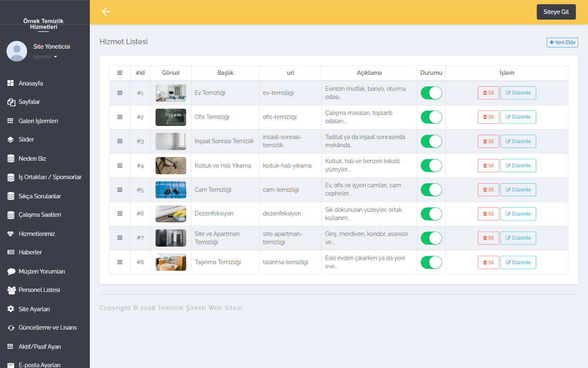Click the Cam Temizliği thumbnail image

(171, 190)
